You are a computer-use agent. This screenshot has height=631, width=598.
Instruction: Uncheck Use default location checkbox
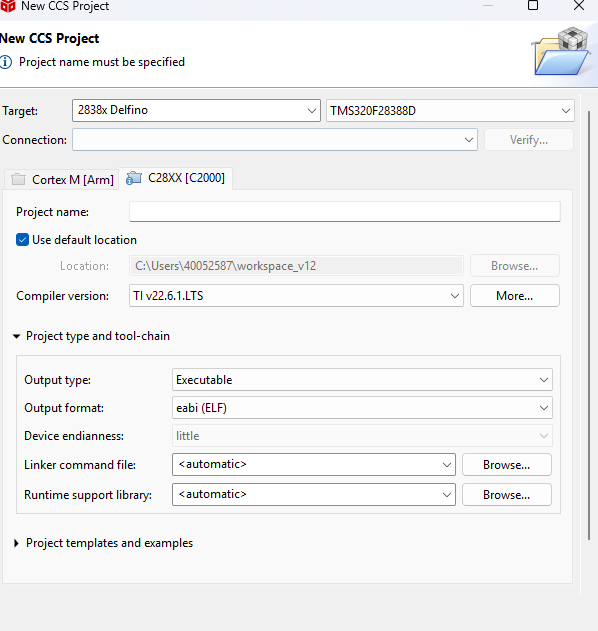click(23, 240)
